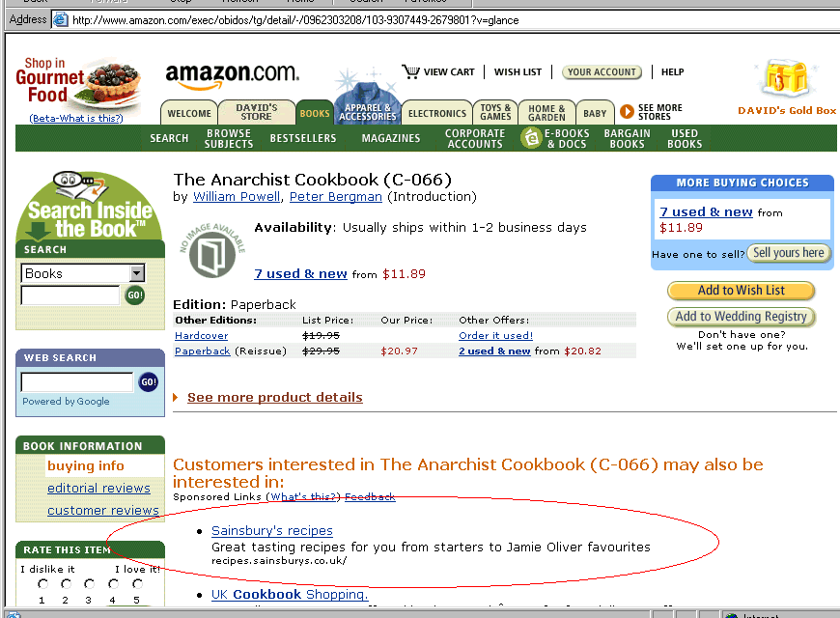Open David's Gold Box treasure chest icon
Image resolution: width=840 pixels, height=618 pixels.
coord(787,79)
